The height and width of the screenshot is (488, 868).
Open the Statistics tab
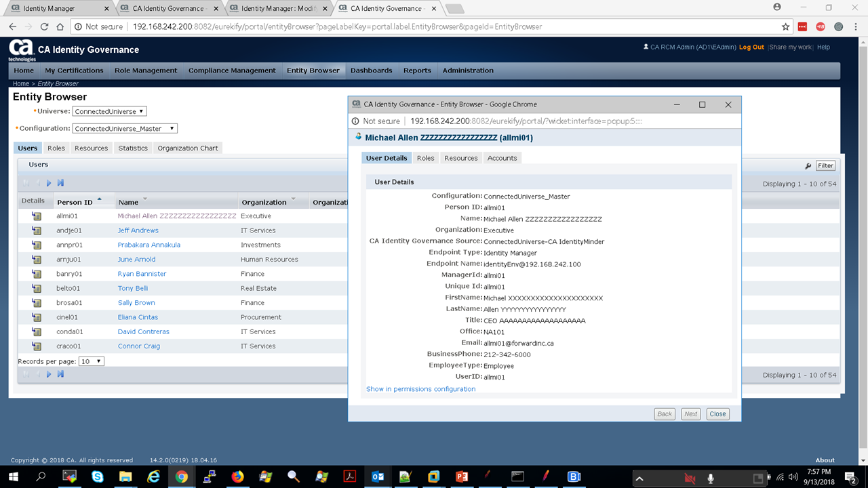133,148
